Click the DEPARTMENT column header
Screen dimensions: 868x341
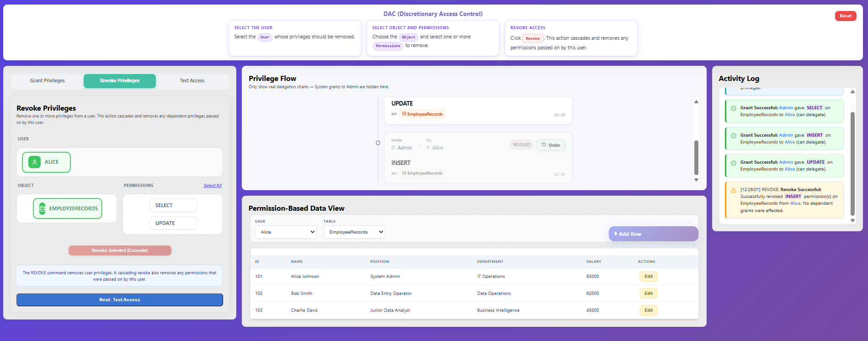tap(490, 262)
